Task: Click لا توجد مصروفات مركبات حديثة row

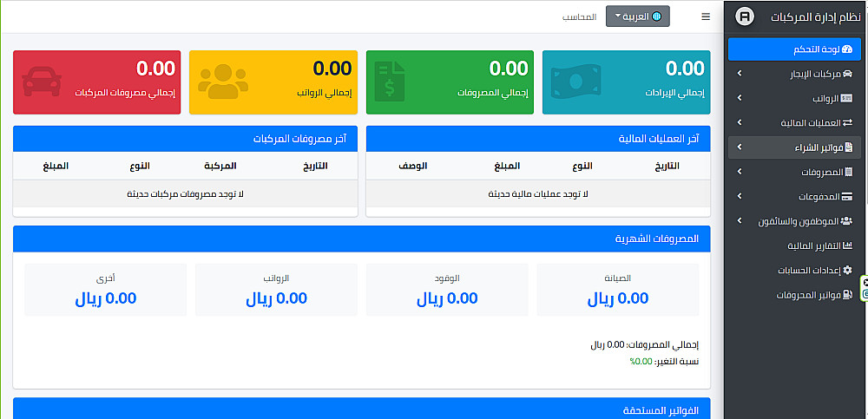Action: [x=186, y=193]
